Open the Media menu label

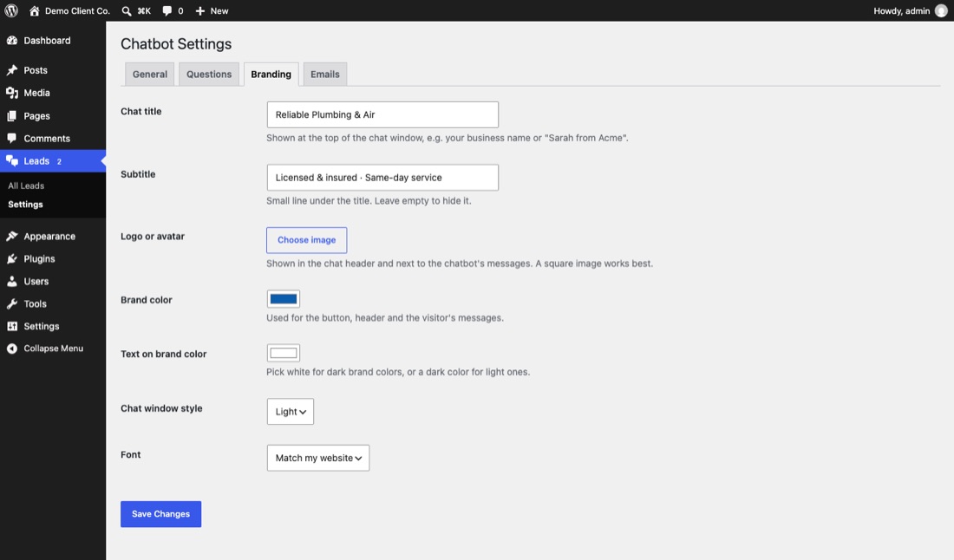click(x=36, y=93)
